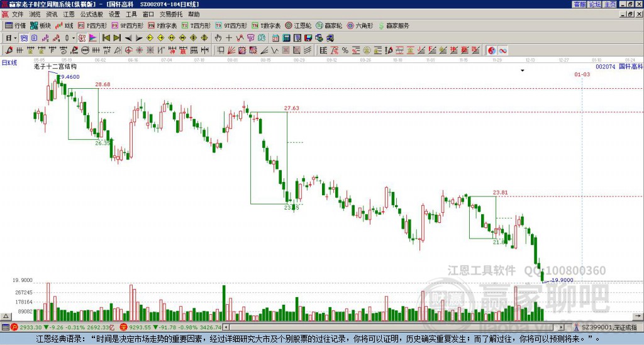Click the save floppy disk icon
644x345 pixels.
pyautogui.click(x=308, y=38)
